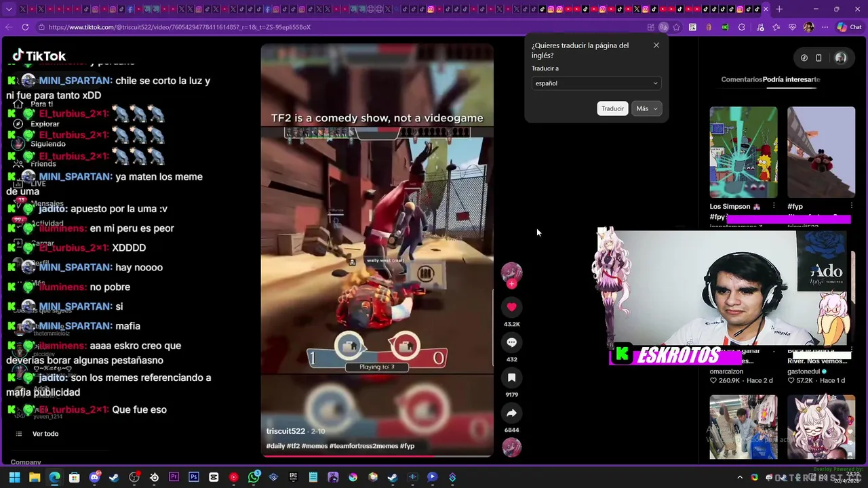Share the video with the arrow icon
868x488 pixels.
coord(511,413)
